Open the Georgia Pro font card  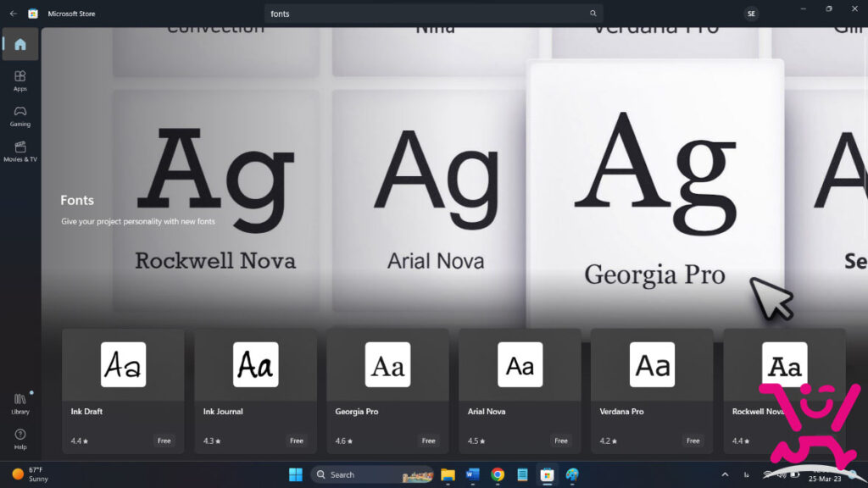(387, 391)
